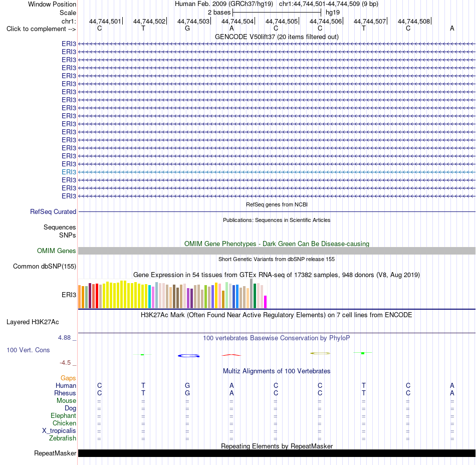
Task: Click the Scale label in the ruler
Action: click(x=68, y=13)
